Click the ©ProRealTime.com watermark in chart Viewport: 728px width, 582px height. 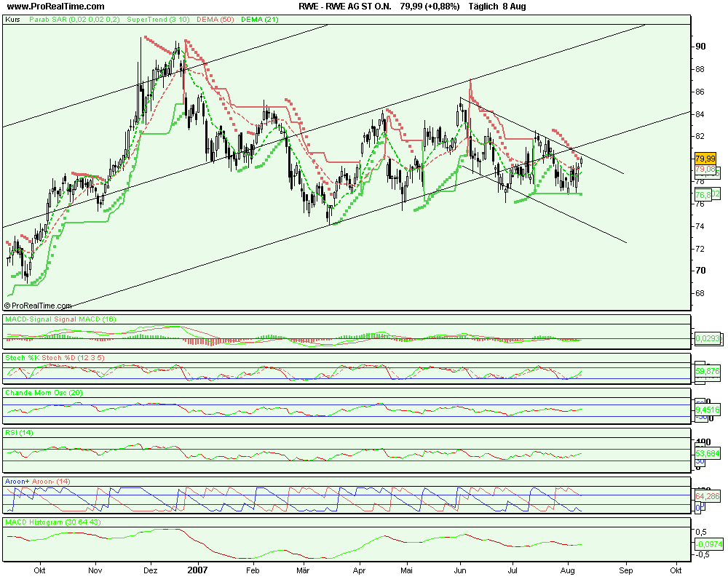click(39, 306)
